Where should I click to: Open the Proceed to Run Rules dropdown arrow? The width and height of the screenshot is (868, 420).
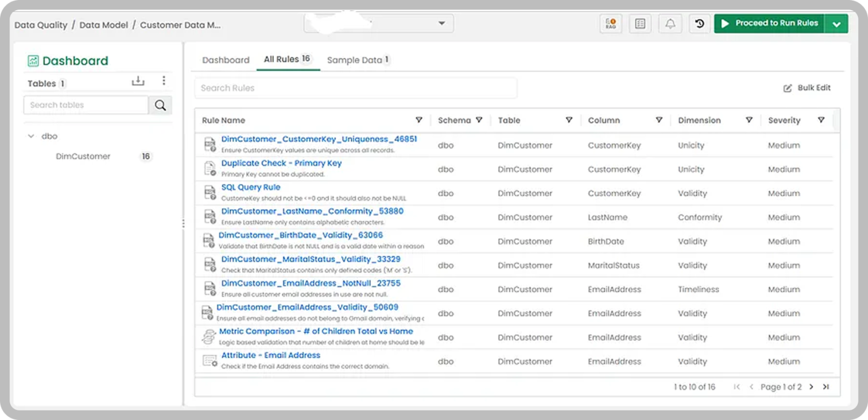(836, 24)
